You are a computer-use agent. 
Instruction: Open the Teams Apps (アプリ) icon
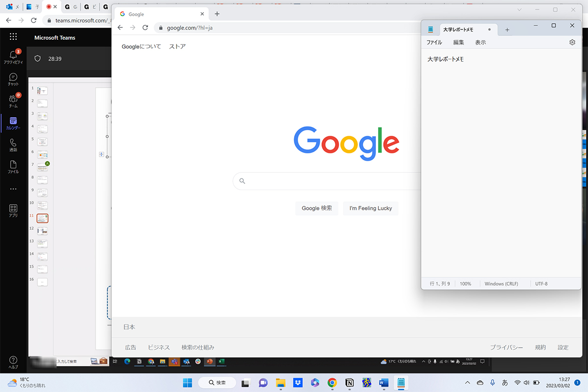(13, 211)
